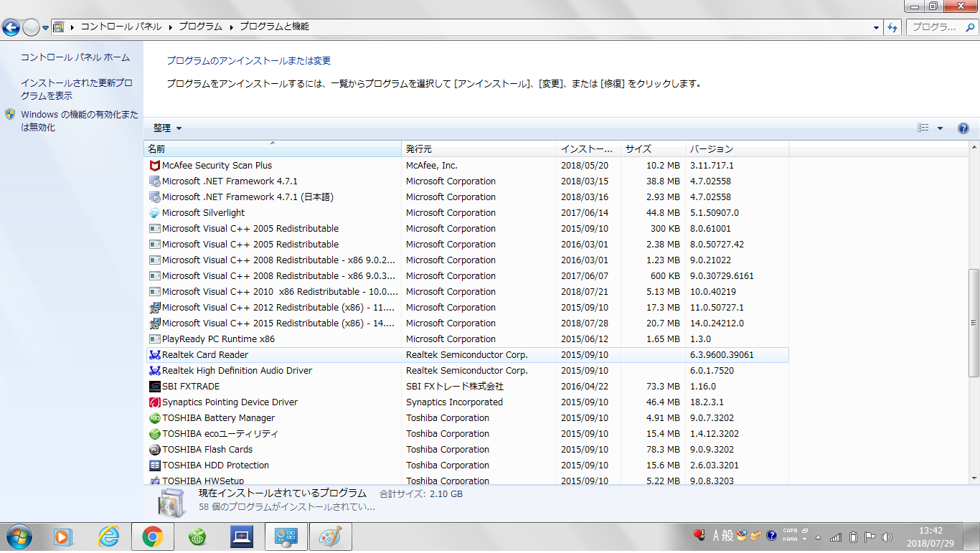The height and width of the screenshot is (553, 980).
Task: Expand the arrow before プログラムと機能 breadcrumb
Action: (232, 27)
